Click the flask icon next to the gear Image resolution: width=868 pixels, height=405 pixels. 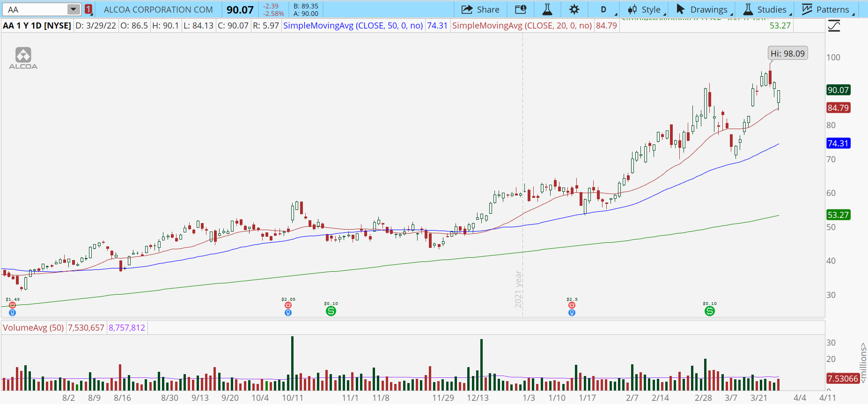click(547, 9)
